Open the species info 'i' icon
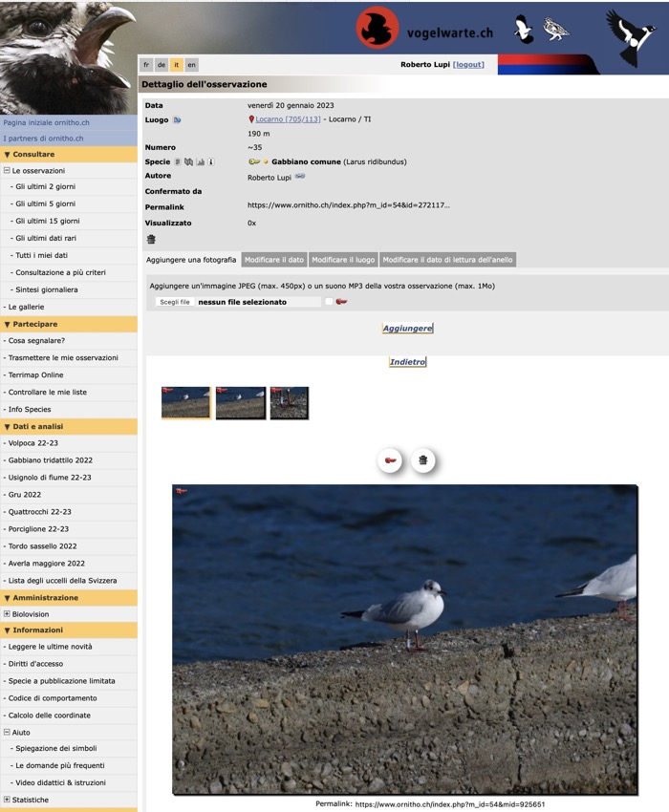The image size is (669, 812). (211, 162)
